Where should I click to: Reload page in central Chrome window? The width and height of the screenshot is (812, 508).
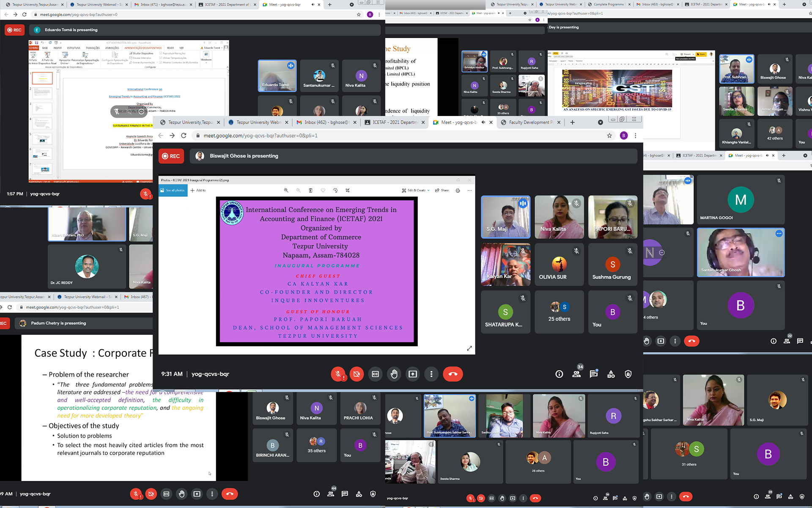pyautogui.click(x=184, y=135)
